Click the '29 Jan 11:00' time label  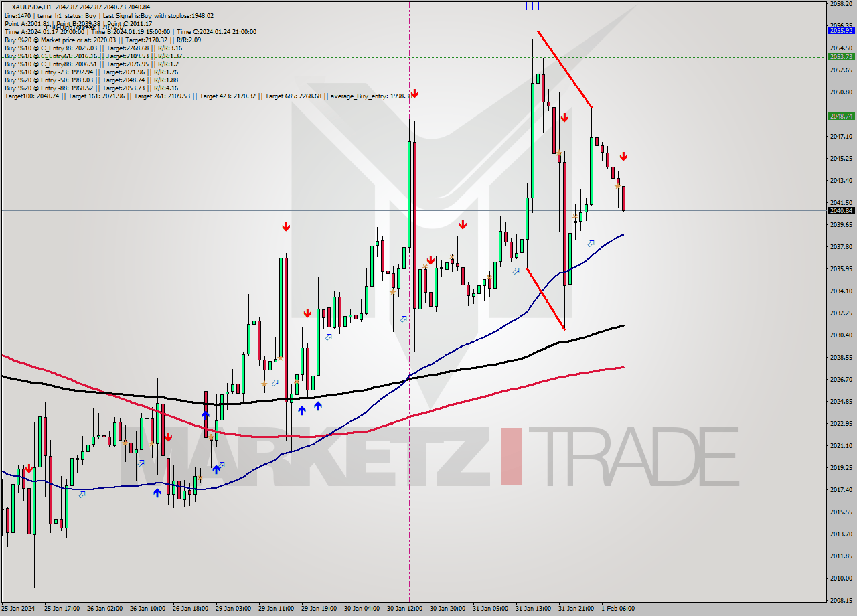tap(276, 609)
